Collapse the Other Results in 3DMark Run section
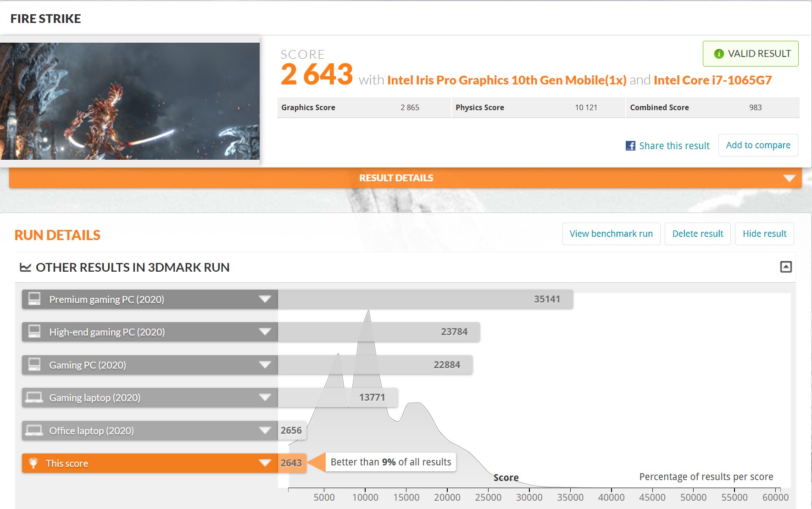Screen dimensions: 812x509 coord(786,267)
